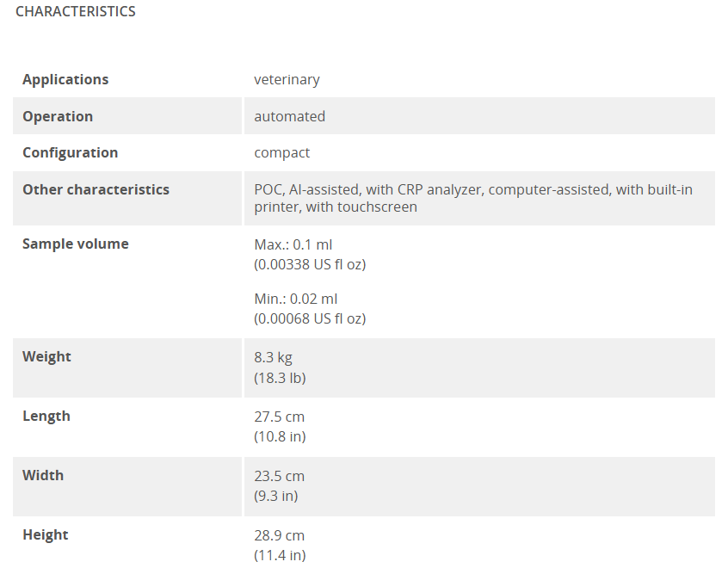Image resolution: width=728 pixels, height=568 pixels.
Task: Click the Max.: 0.1 ml value
Action: point(293,244)
